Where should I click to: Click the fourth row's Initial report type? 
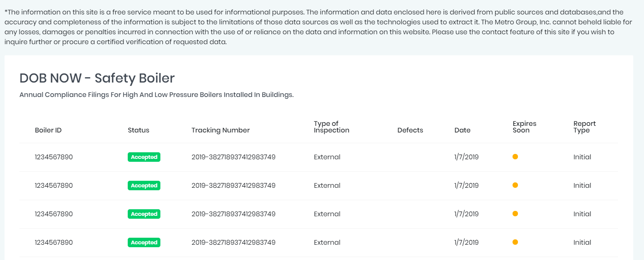582,243
